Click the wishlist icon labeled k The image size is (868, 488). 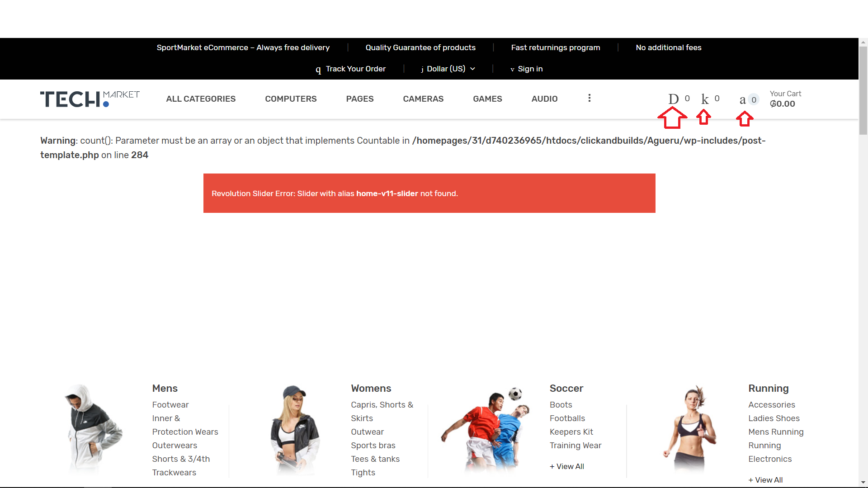coord(705,99)
